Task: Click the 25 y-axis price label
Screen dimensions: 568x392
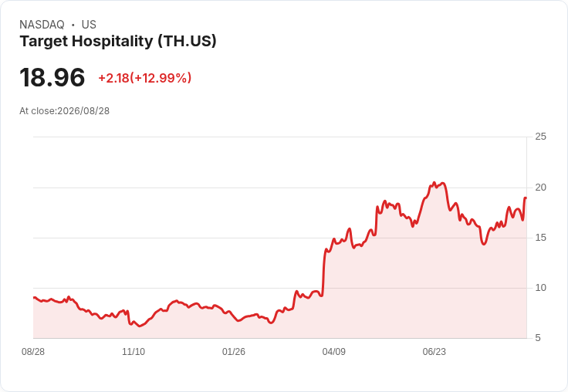Action: [x=540, y=137]
